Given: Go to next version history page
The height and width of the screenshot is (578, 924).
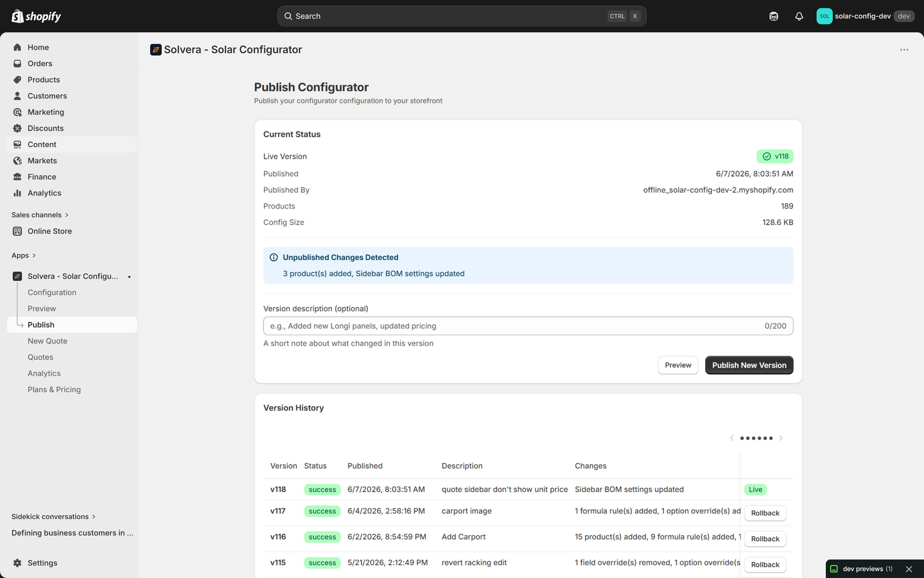Looking at the screenshot, I should click(781, 438).
